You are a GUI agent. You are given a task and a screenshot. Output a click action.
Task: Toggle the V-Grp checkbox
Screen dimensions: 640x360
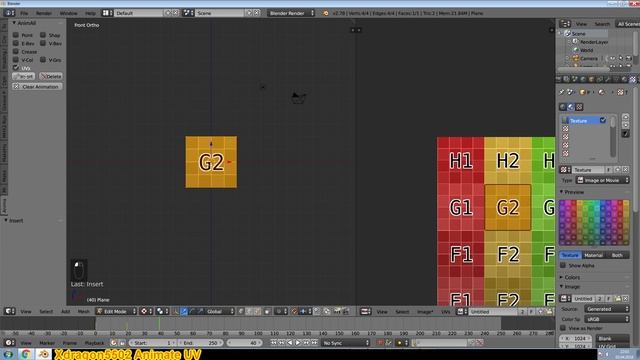pos(43,60)
